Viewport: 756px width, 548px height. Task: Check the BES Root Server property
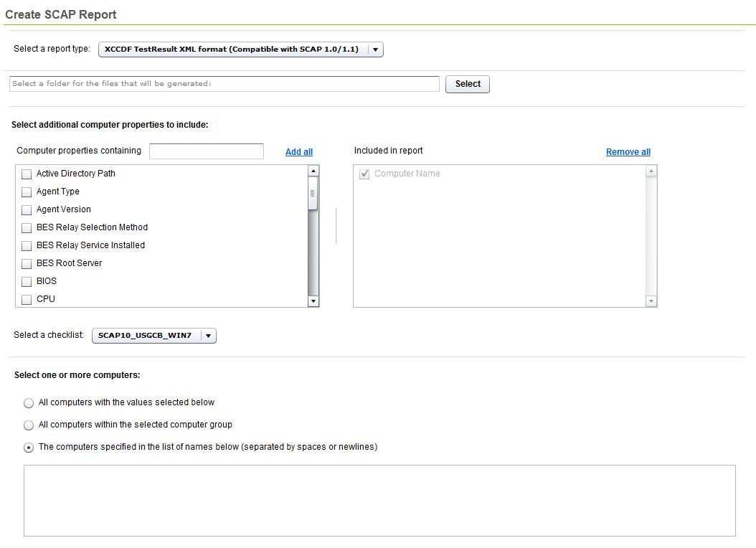pos(26,263)
